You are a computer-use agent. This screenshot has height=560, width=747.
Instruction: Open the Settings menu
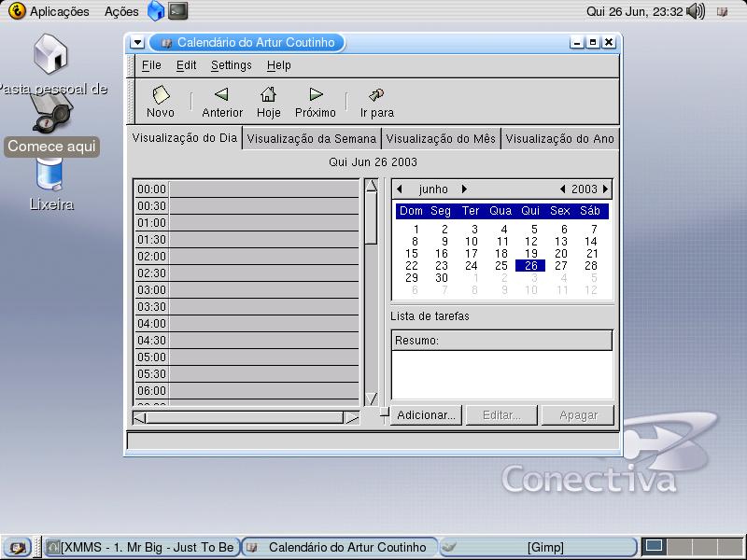tap(231, 65)
